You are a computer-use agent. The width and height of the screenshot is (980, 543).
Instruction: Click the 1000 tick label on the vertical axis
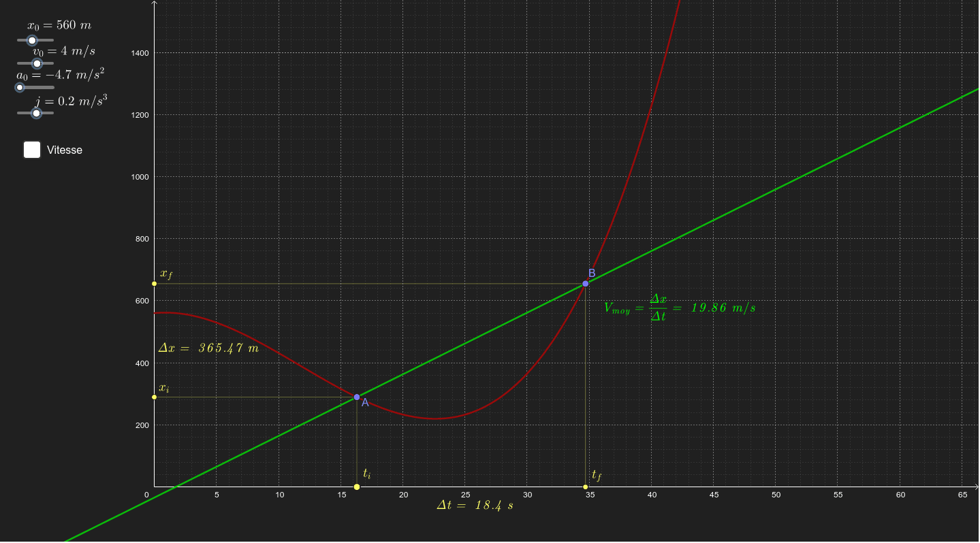coord(140,177)
